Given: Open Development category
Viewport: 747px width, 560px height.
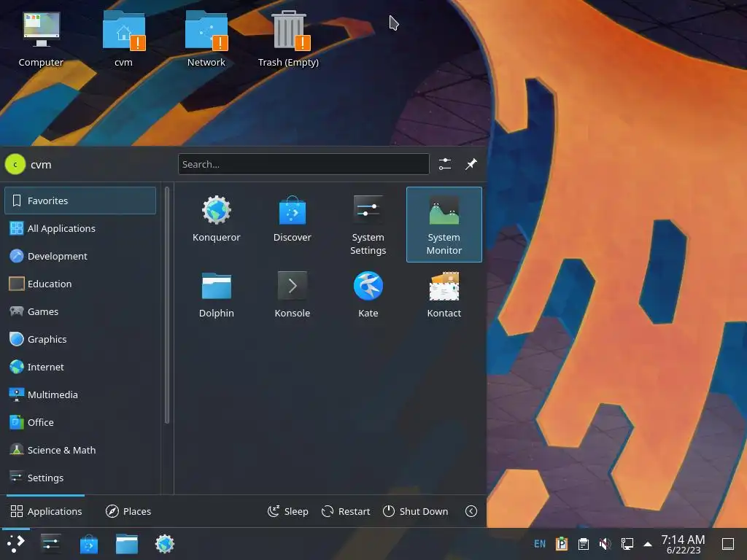Looking at the screenshot, I should 80,256.
